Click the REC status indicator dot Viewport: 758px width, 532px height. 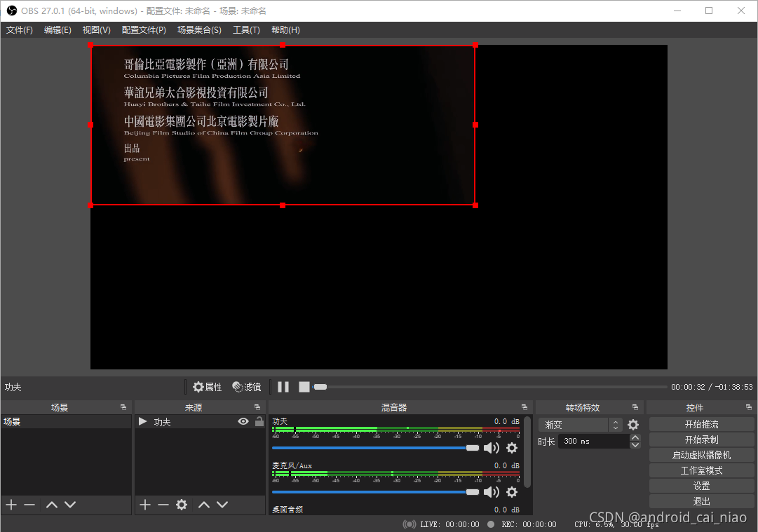pyautogui.click(x=491, y=524)
